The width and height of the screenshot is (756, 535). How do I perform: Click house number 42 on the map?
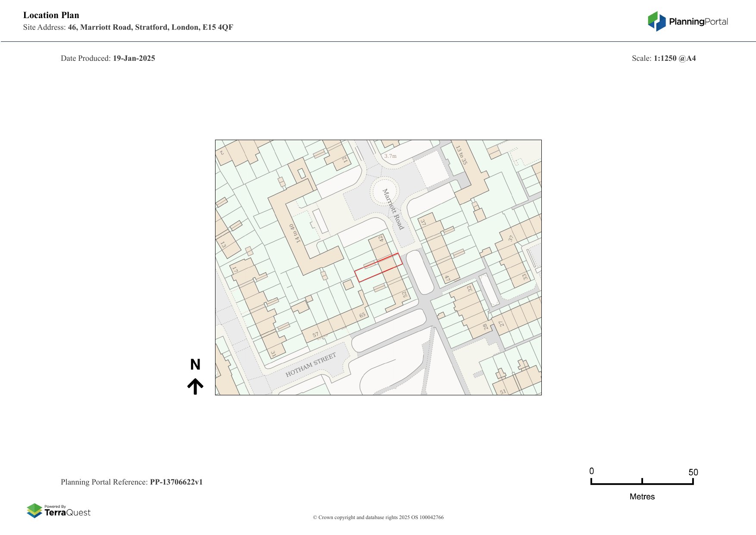tap(381, 238)
